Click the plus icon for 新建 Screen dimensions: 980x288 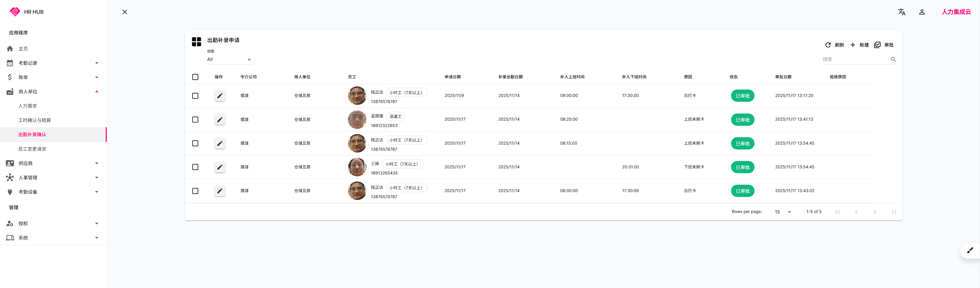click(x=853, y=45)
